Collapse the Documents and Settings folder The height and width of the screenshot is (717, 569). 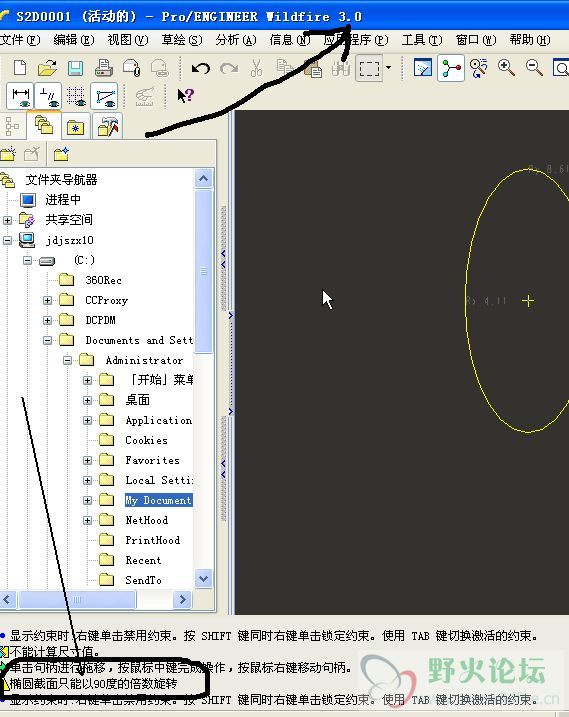pyautogui.click(x=48, y=340)
